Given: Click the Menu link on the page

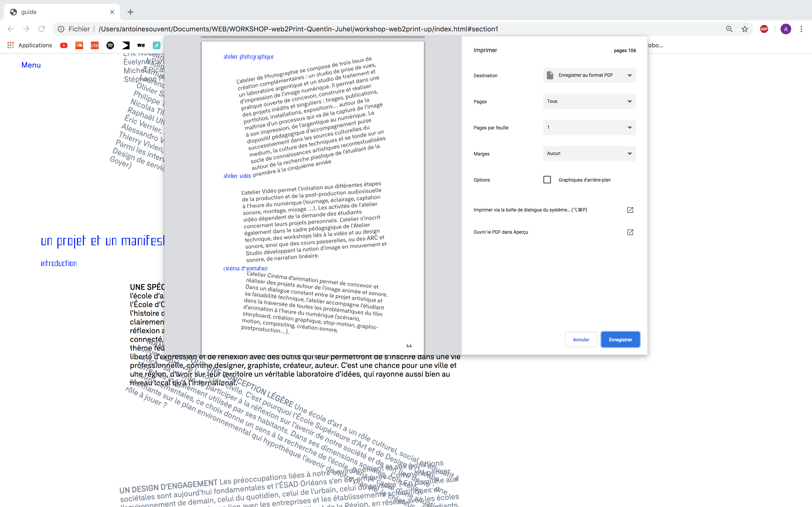Looking at the screenshot, I should click(31, 65).
